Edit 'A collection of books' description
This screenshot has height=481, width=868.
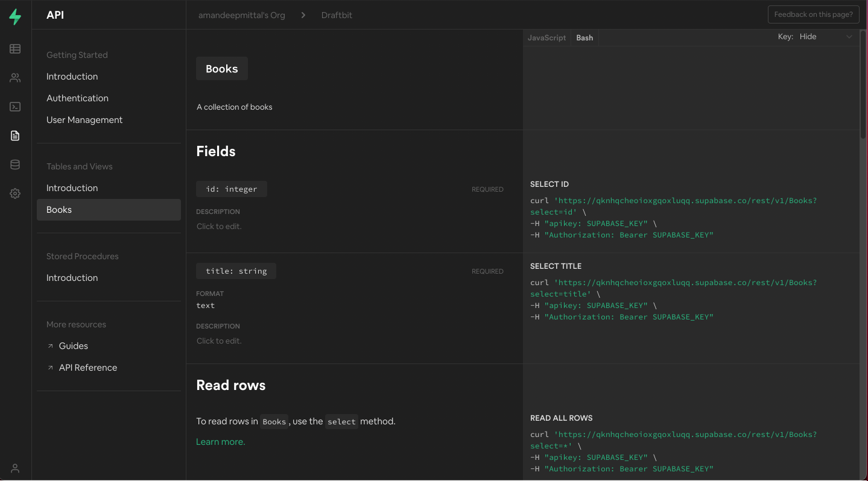click(235, 107)
